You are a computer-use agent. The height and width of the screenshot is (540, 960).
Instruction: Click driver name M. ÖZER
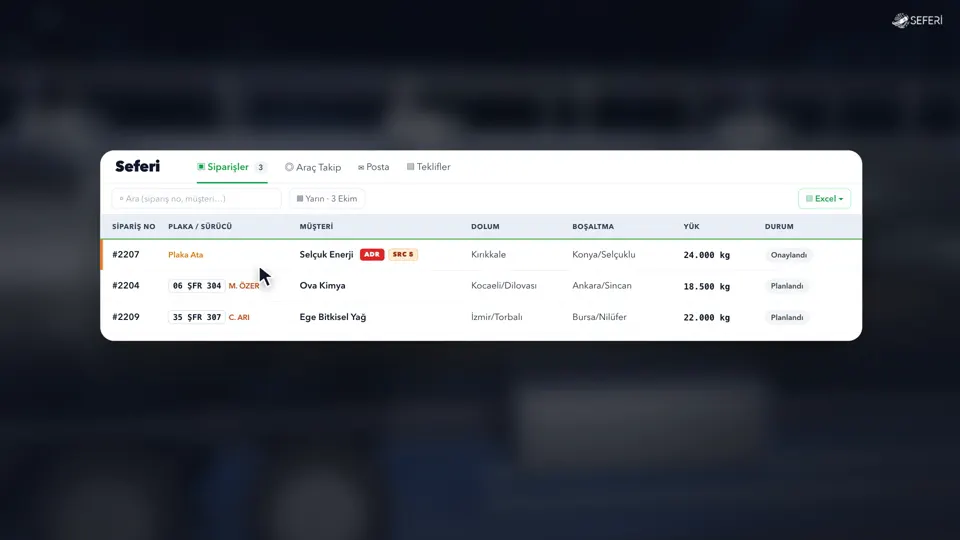coord(244,286)
